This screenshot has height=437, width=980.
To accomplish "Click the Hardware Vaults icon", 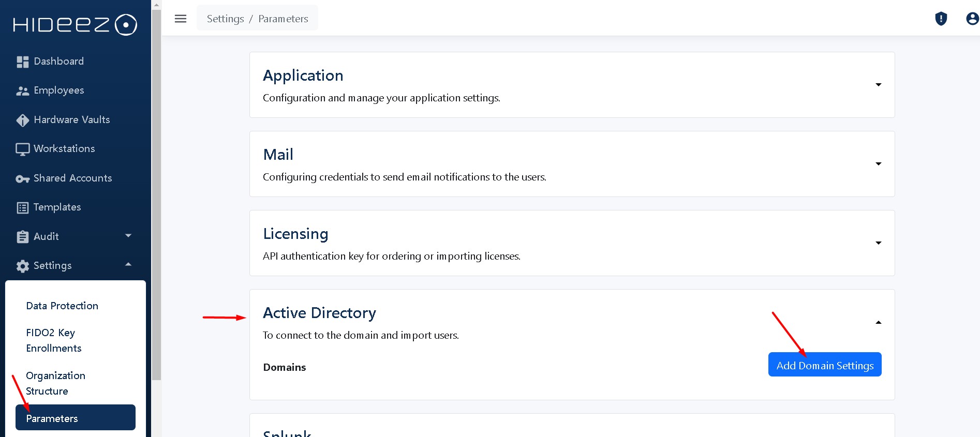I will pyautogui.click(x=22, y=120).
